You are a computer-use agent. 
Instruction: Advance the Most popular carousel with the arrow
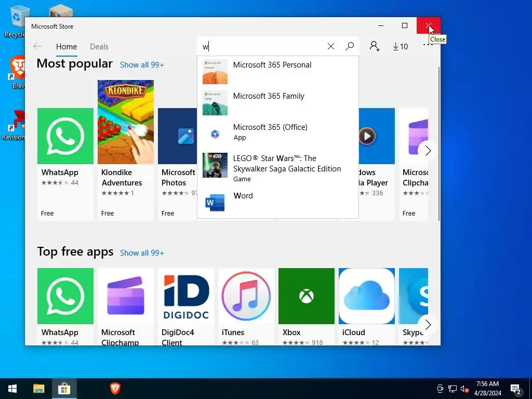pyautogui.click(x=428, y=151)
